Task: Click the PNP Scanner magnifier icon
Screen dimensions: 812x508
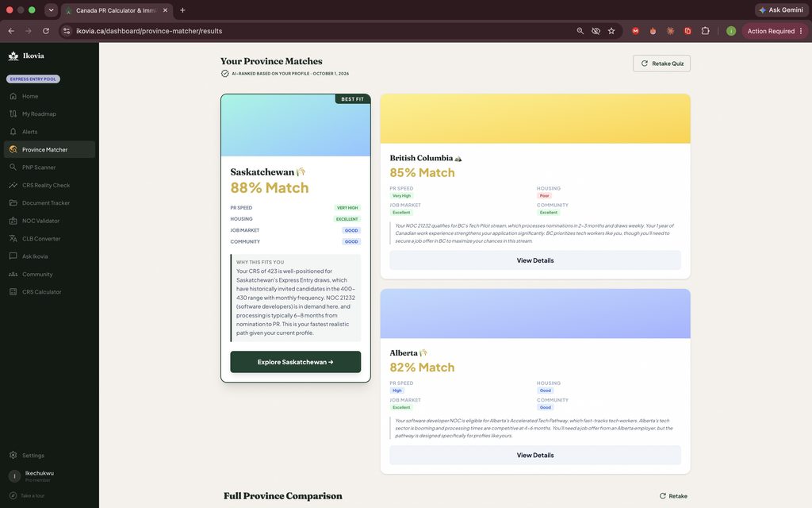Action: click(13, 167)
